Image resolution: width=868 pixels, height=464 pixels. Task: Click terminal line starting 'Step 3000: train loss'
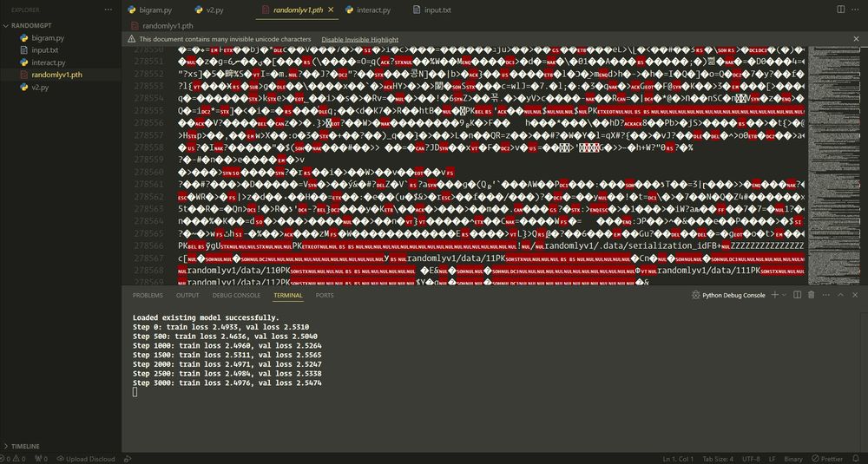(227, 382)
